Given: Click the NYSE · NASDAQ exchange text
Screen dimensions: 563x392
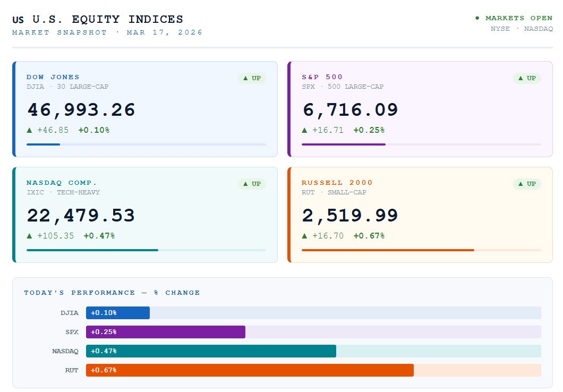Looking at the screenshot, I should tap(521, 29).
